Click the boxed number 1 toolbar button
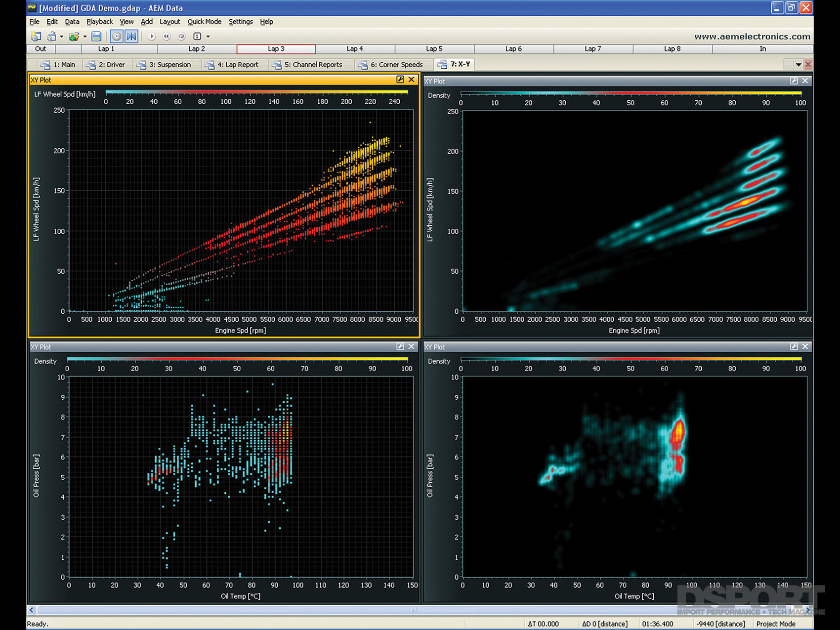Screen dimensions: 840x630 (x=197, y=37)
